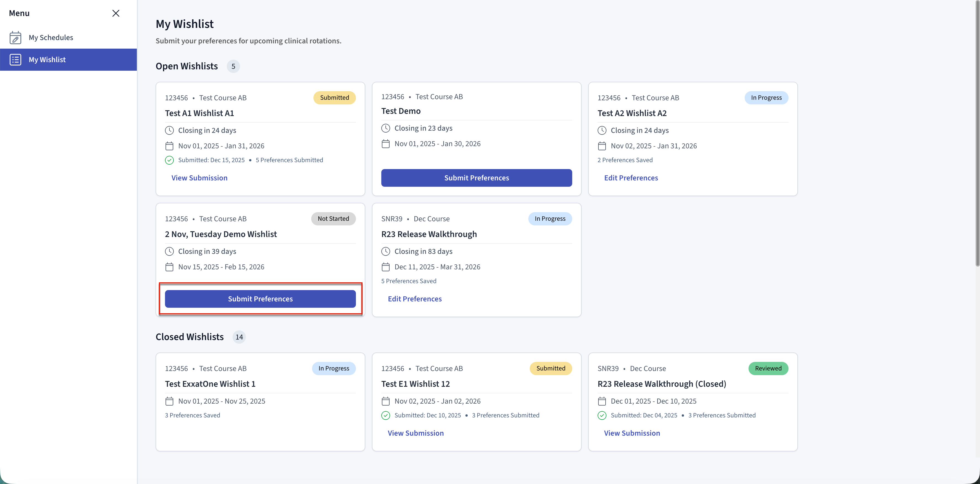
Task: View Submission for R23 Release Walkthrough (Closed)
Action: 632,433
